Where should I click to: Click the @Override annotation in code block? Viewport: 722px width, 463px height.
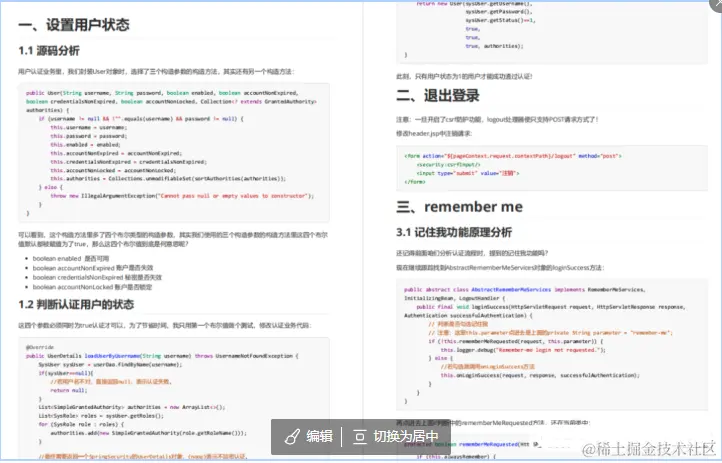tap(40, 347)
